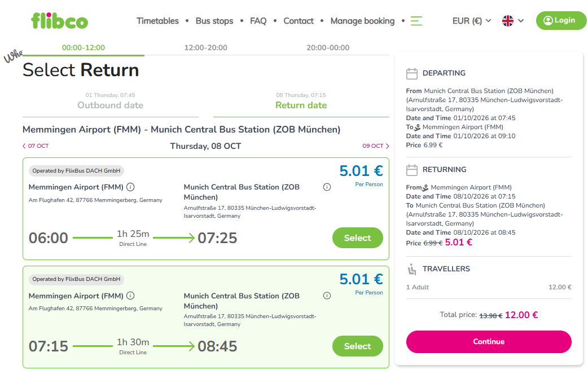This screenshot has width=588, height=374.
Task: Open Manage booking page
Action: pos(363,21)
